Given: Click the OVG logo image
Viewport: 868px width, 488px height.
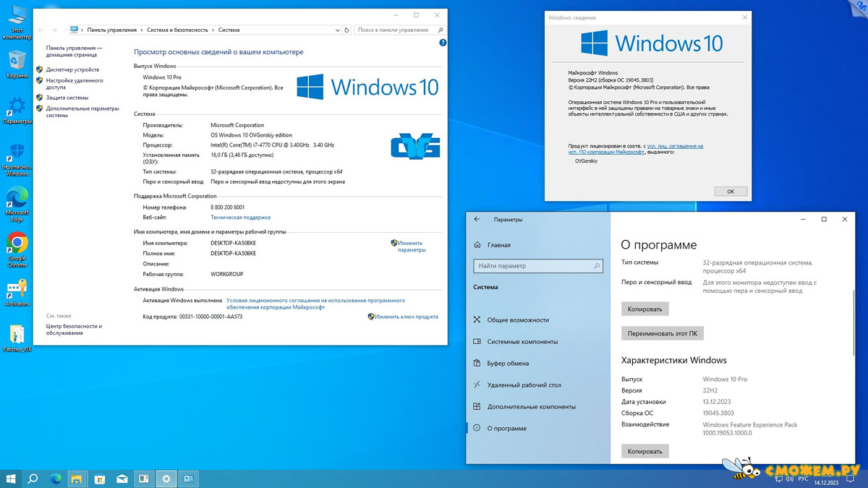Looking at the screenshot, I should [415, 146].
